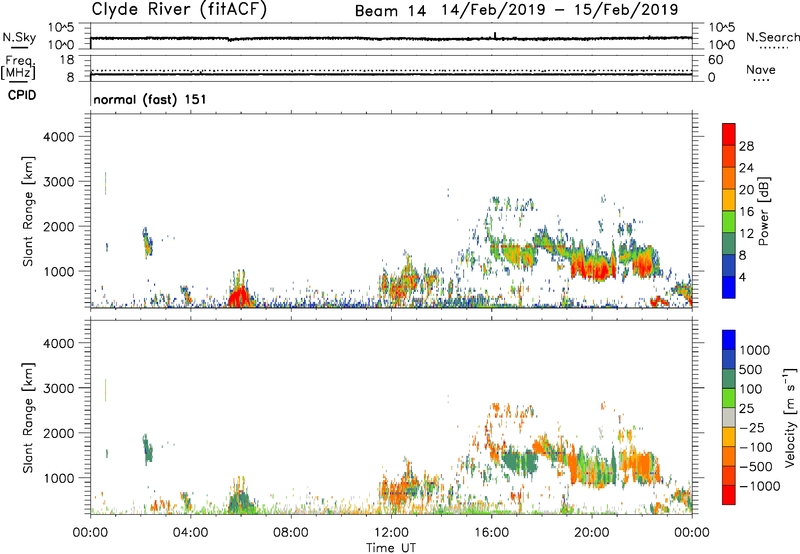Pick the bright blue bottom Power colorbar segment
This screenshot has width=800, height=554.
point(729,287)
